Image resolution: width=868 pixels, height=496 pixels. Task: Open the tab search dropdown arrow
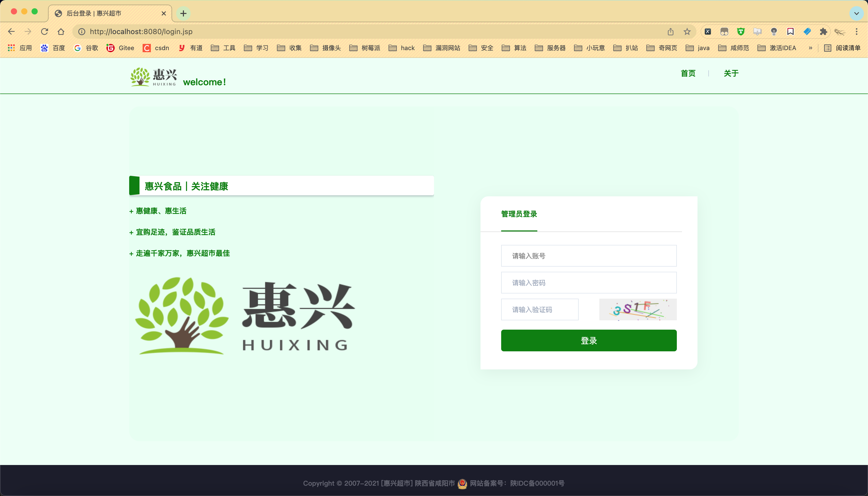[x=856, y=13]
